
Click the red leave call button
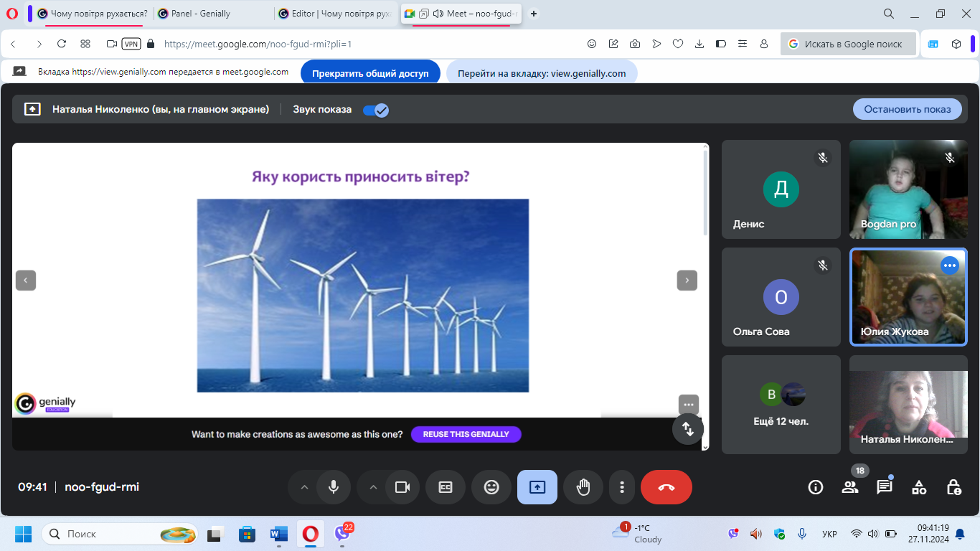click(x=666, y=487)
